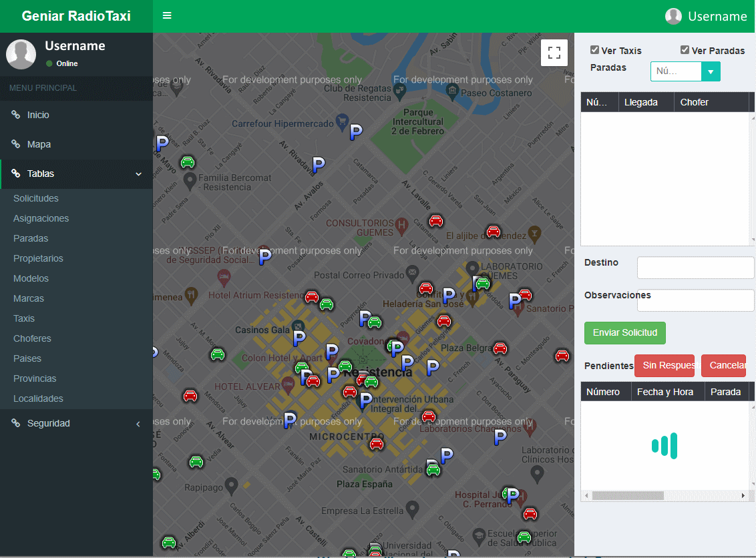Open the Localidades table

pyautogui.click(x=38, y=398)
